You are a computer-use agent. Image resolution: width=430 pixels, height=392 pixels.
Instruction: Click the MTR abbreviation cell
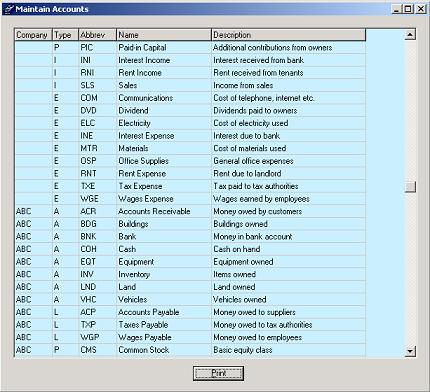click(x=97, y=148)
